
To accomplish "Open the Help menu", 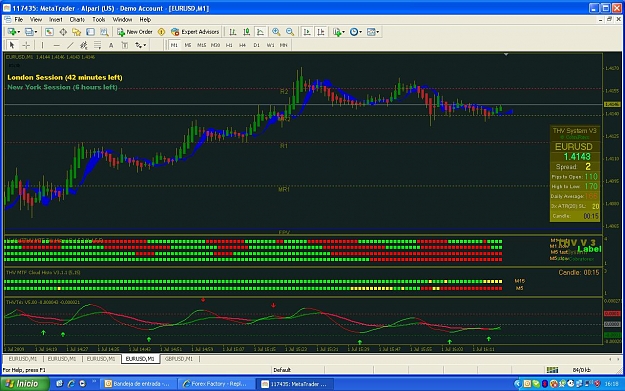I will [145, 20].
